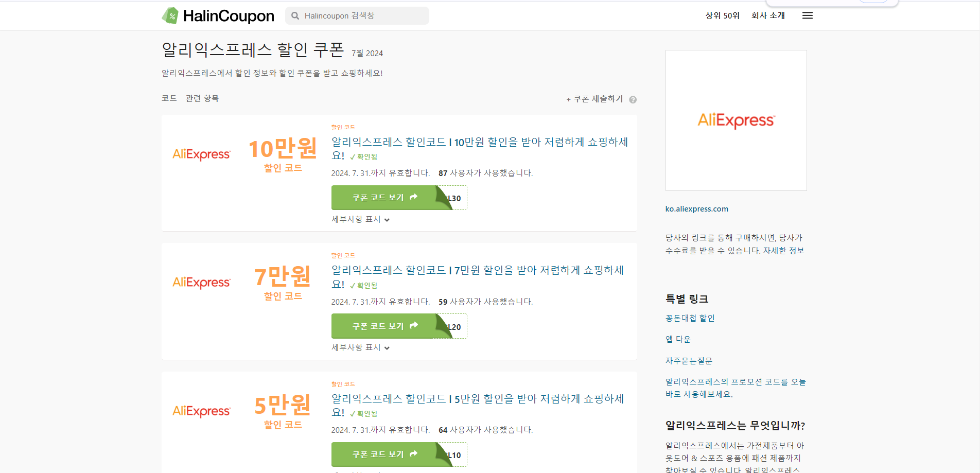Click the '87 사용자가 사용했습니다' text
The image size is (980, 473).
click(x=485, y=173)
